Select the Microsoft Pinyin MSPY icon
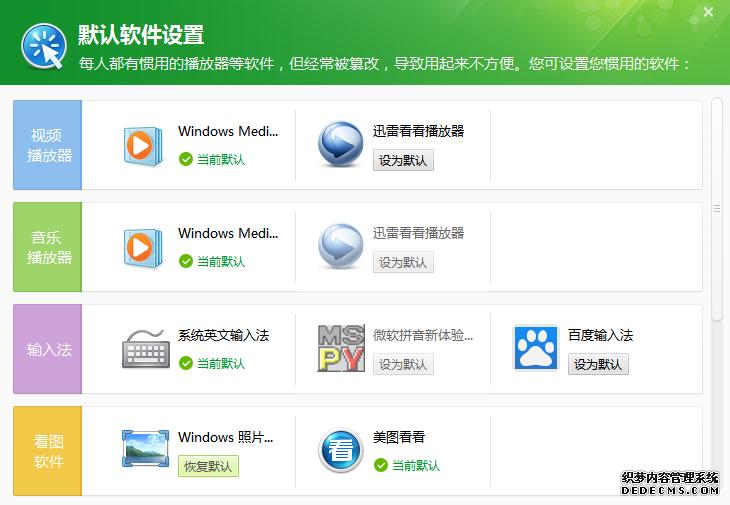This screenshot has height=505, width=730. [x=340, y=349]
